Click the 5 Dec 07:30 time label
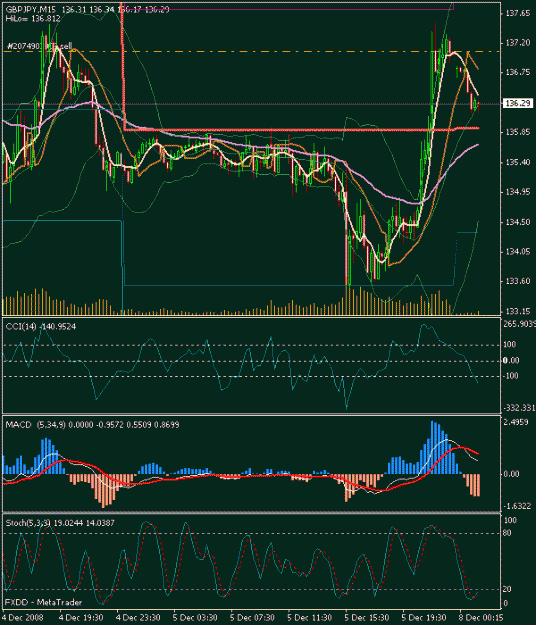The image size is (536, 625). tap(252, 617)
